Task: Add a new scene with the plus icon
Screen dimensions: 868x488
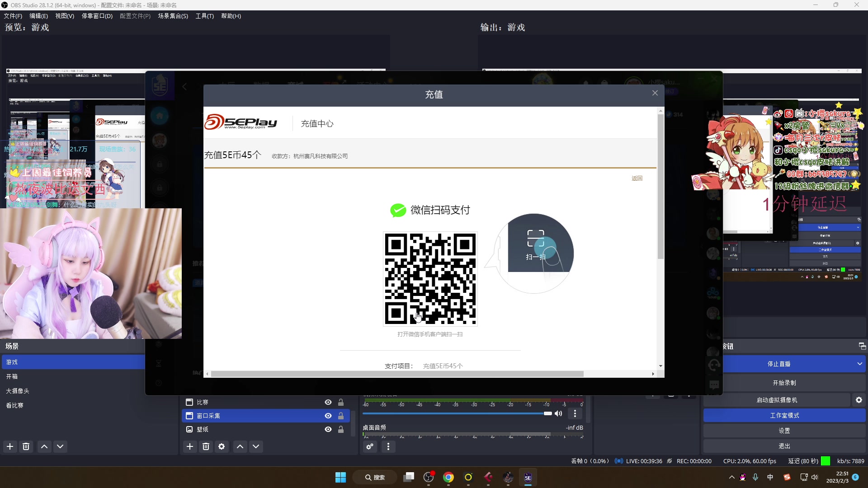Action: (x=10, y=446)
